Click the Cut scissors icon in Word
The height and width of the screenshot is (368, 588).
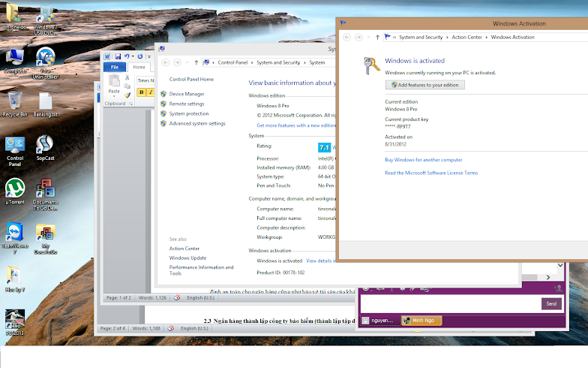click(127, 77)
